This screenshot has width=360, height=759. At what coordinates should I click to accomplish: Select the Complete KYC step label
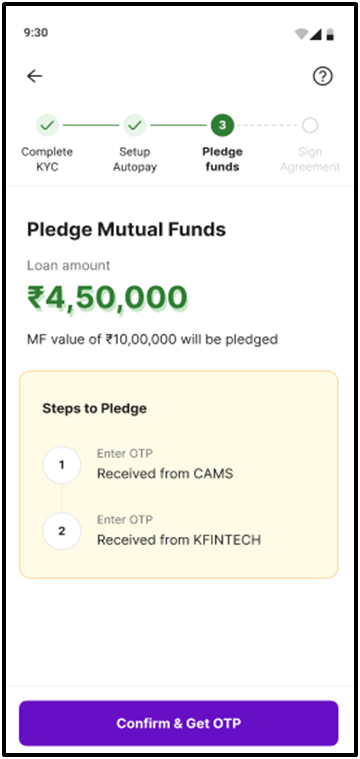(47, 159)
